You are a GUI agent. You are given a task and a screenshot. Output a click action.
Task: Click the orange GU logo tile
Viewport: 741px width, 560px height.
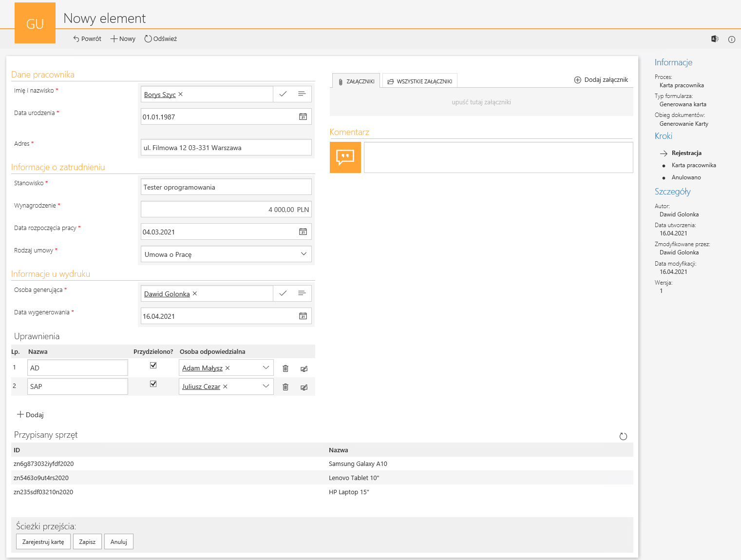point(35,23)
